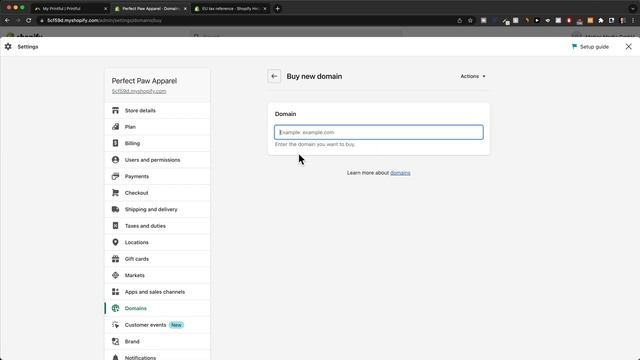Image resolution: width=640 pixels, height=360 pixels.
Task: Close the Settings panel
Action: click(629, 47)
